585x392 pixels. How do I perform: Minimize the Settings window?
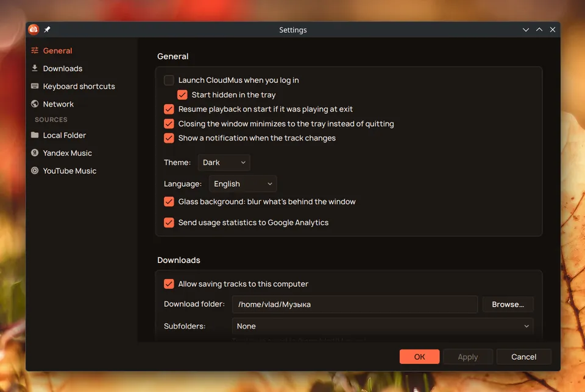[526, 30]
